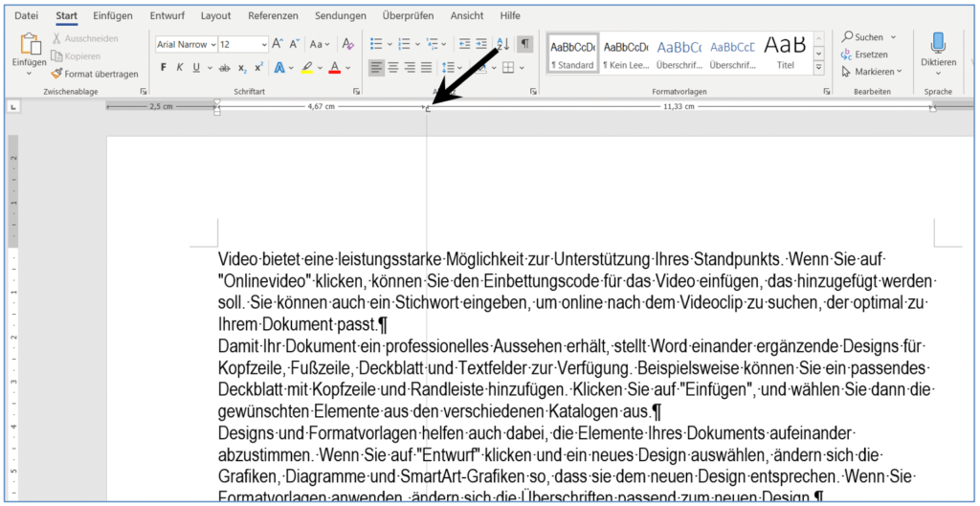This screenshot has width=980, height=506.
Task: Toggle show paragraph marks ¶
Action: (525, 44)
